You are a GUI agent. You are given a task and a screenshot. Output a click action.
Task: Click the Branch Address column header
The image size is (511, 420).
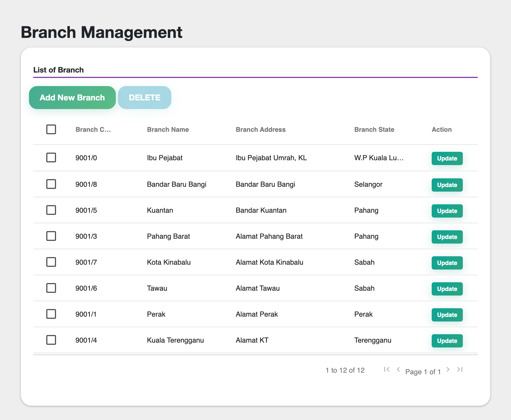pyautogui.click(x=260, y=130)
